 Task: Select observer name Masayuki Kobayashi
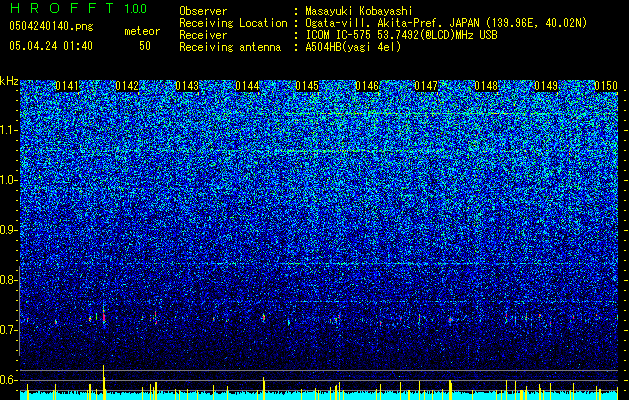click(x=359, y=12)
